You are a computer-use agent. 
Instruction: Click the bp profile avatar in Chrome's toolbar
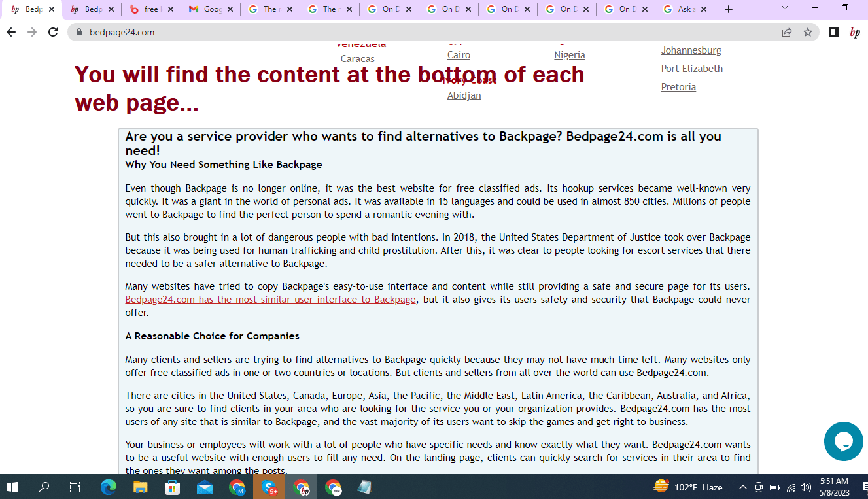pyautogui.click(x=855, y=32)
